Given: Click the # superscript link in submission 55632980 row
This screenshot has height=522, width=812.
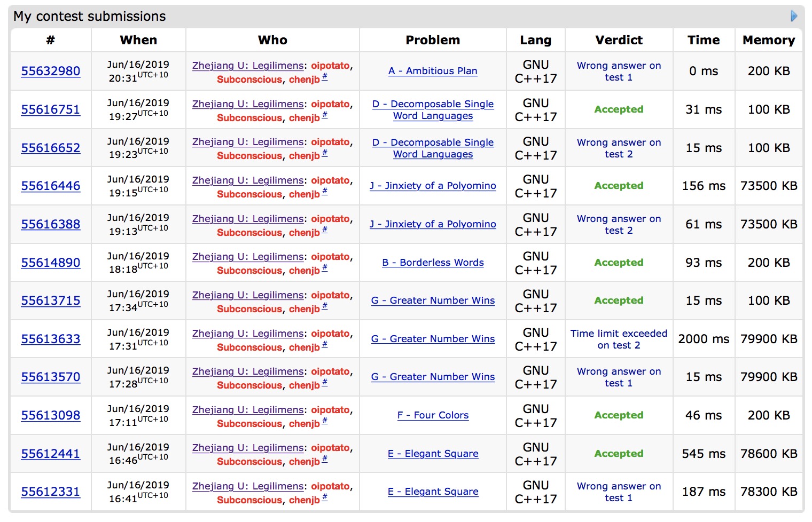Looking at the screenshot, I should [325, 77].
